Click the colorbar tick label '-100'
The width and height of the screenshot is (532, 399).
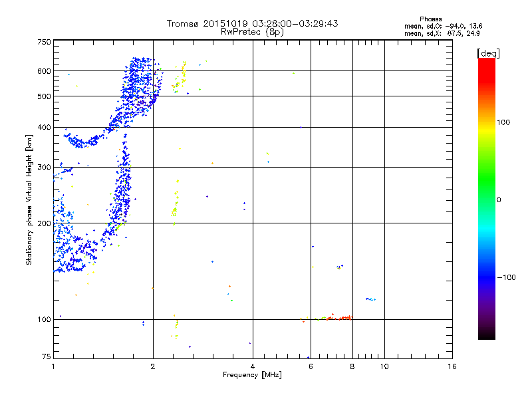pyautogui.click(x=506, y=277)
